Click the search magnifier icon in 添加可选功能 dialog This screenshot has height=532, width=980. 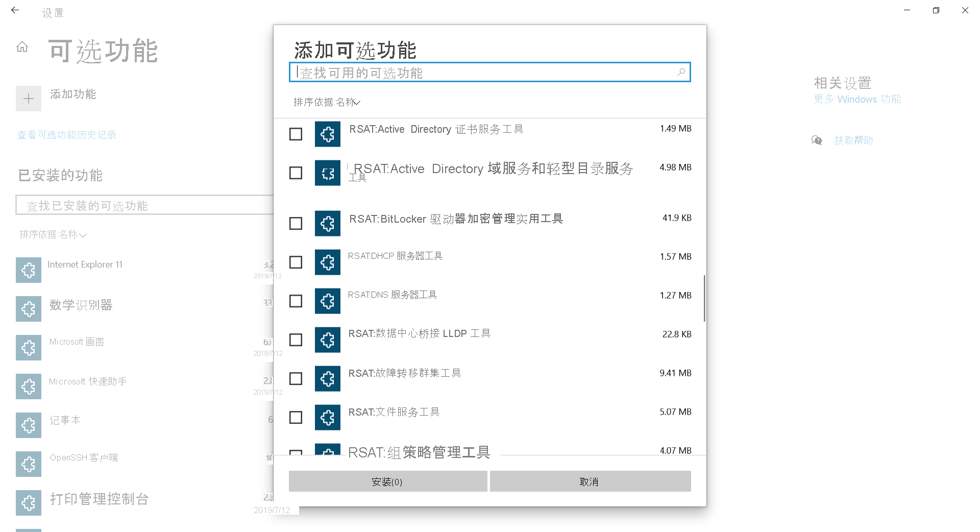tap(681, 72)
